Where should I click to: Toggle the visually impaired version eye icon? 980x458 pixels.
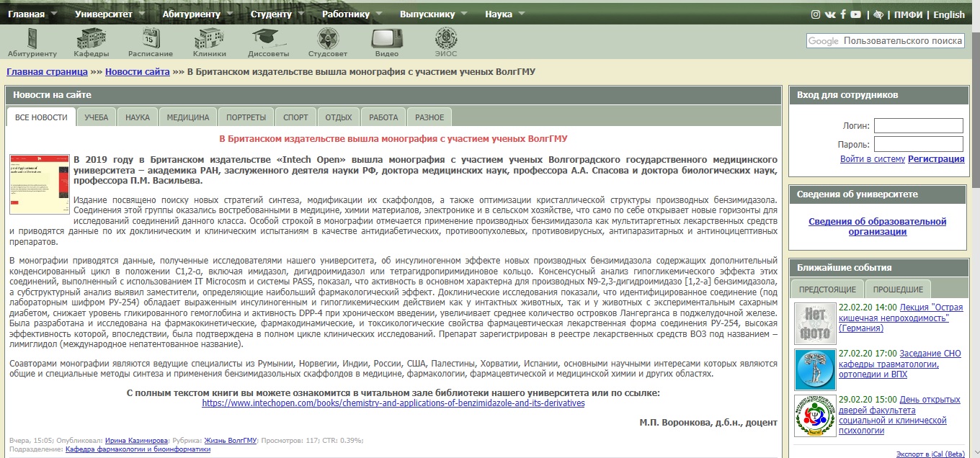click(878, 14)
